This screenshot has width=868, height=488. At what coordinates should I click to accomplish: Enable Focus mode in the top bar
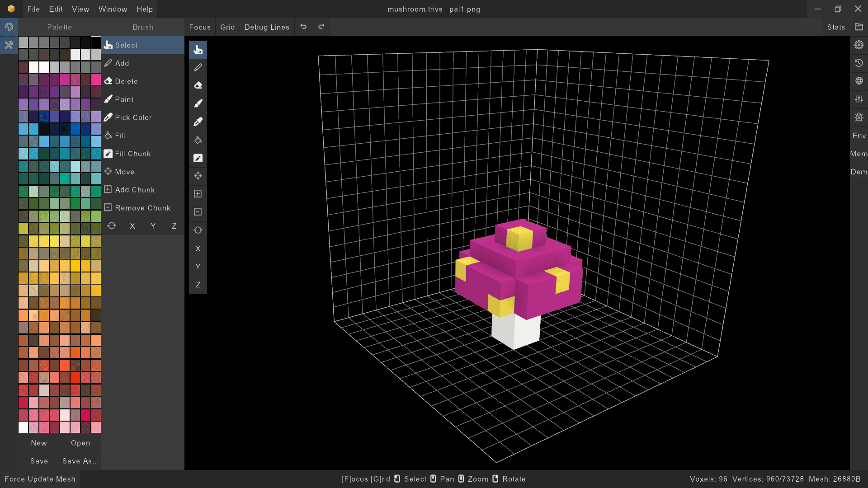coord(200,27)
